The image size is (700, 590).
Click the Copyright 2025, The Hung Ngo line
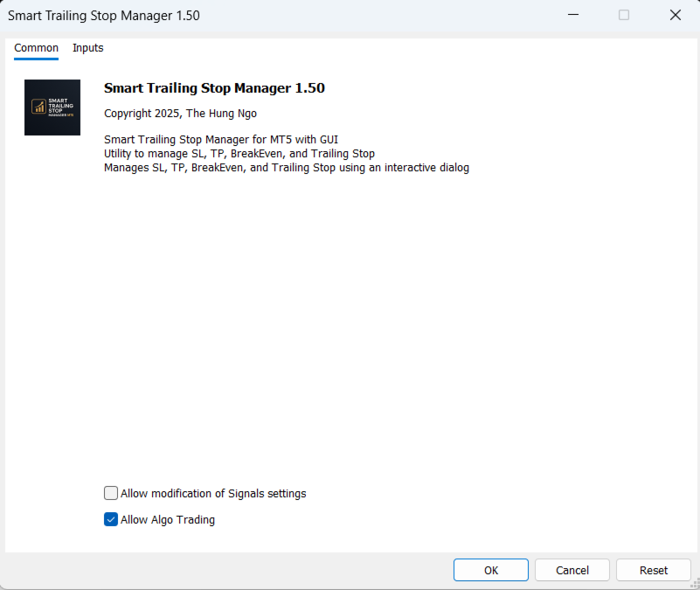click(180, 113)
